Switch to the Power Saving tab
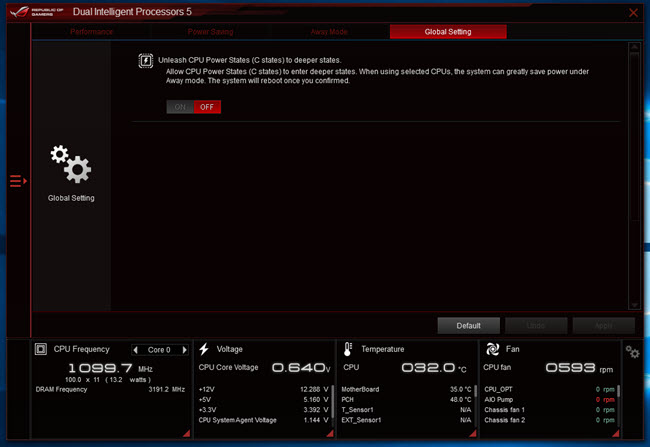Viewport: 650px width, 447px height. click(x=210, y=32)
